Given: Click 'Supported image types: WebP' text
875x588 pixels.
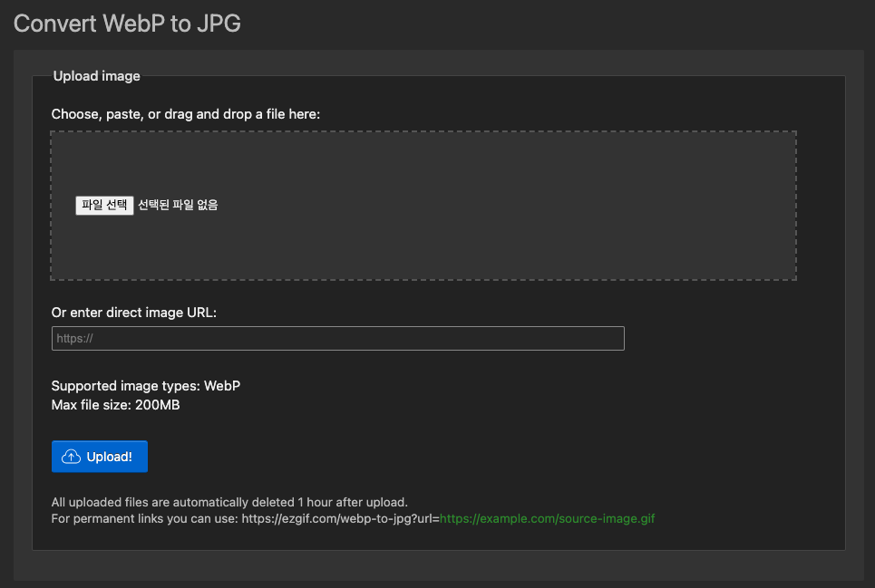Looking at the screenshot, I should coord(146,386).
